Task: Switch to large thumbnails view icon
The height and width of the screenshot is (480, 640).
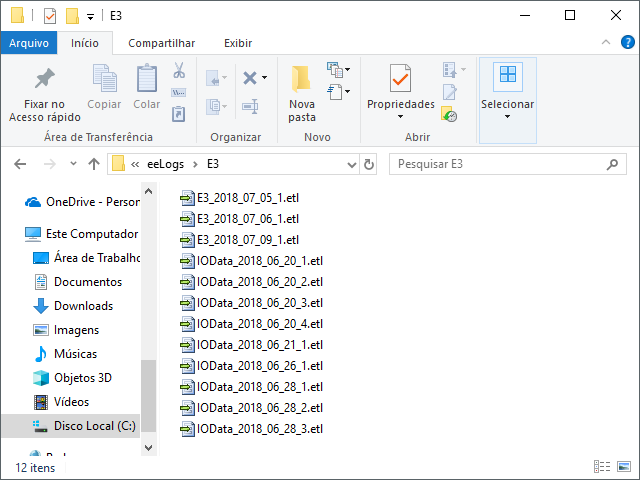Action: (623, 466)
